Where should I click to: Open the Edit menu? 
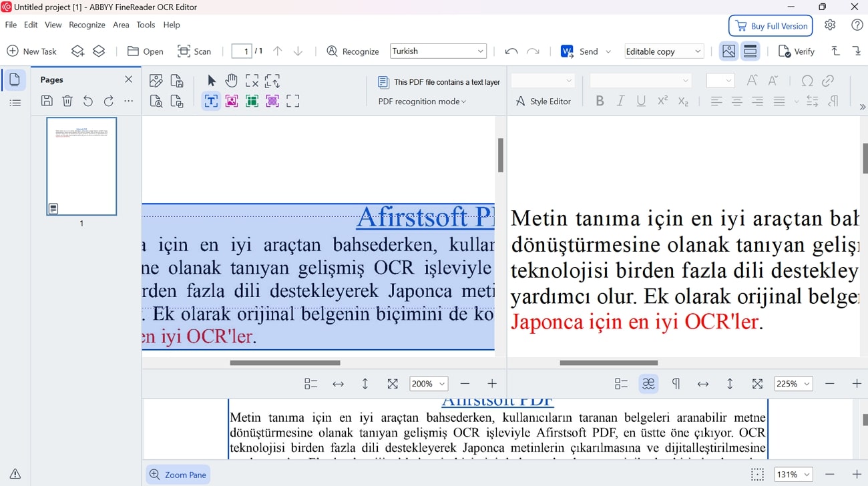(x=31, y=25)
